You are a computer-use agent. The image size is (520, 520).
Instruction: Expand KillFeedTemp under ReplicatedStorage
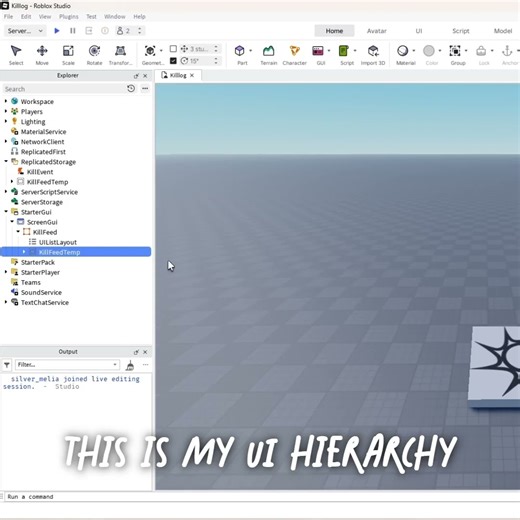click(12, 181)
